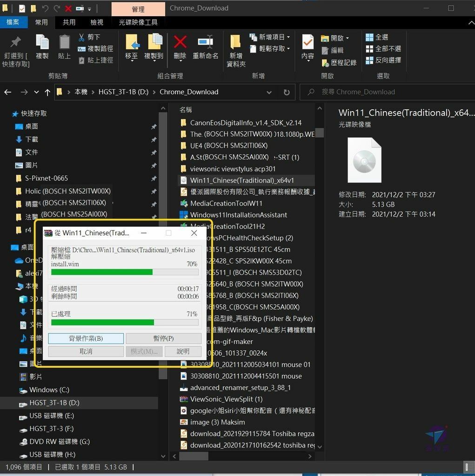Click Pause button in WinRAR dialog
Screen dimensions: 475x476
click(163, 338)
